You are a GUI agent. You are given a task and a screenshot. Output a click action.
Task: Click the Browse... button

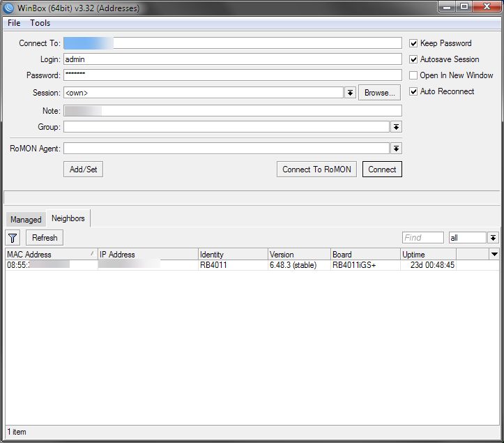[379, 93]
